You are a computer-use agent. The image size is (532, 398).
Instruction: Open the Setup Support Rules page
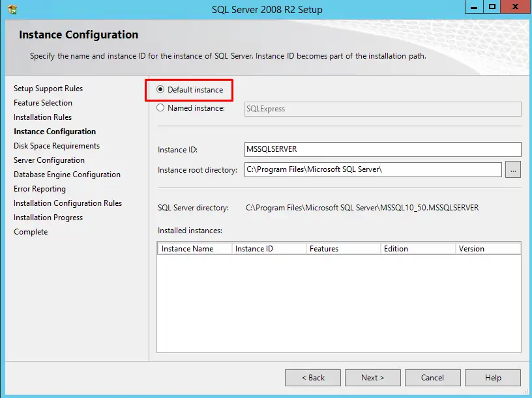click(x=48, y=88)
